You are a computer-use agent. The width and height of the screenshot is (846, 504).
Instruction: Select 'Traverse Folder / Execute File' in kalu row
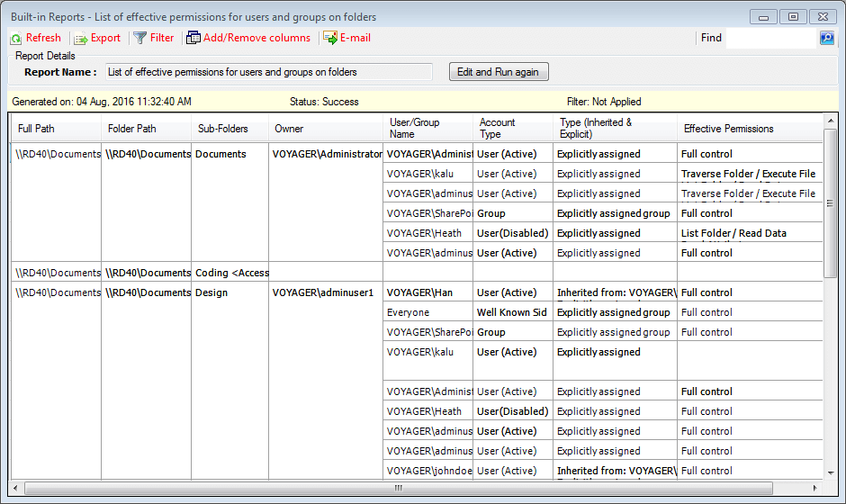748,174
